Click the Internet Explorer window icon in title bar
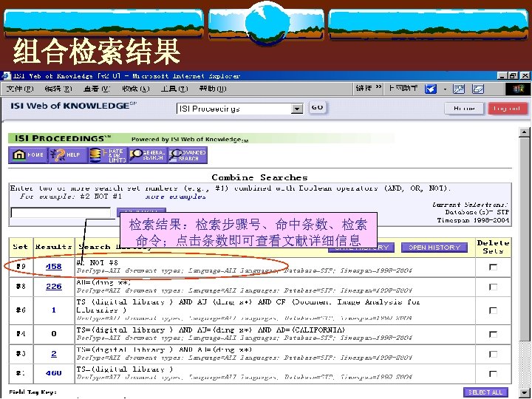 coord(6,75)
